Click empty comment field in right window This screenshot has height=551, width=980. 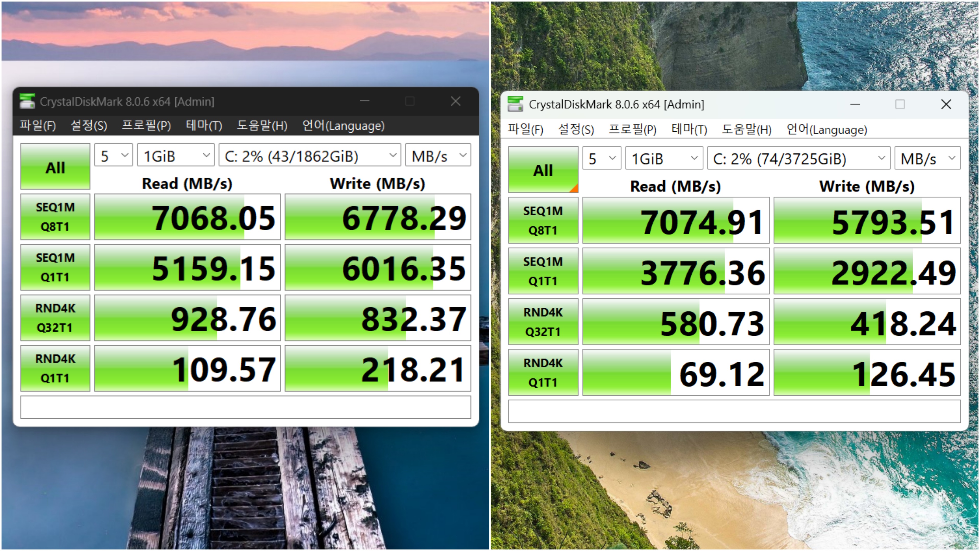(734, 411)
